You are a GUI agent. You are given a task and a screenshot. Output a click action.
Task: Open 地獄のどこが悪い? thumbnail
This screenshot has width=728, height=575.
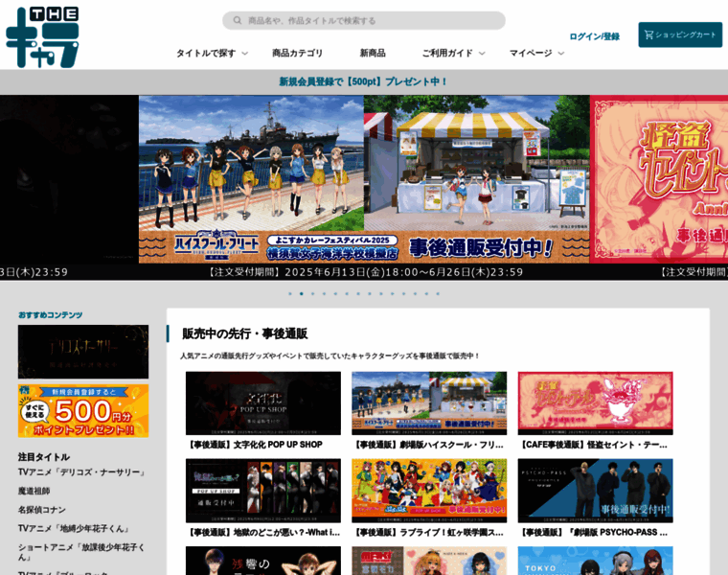coord(263,491)
